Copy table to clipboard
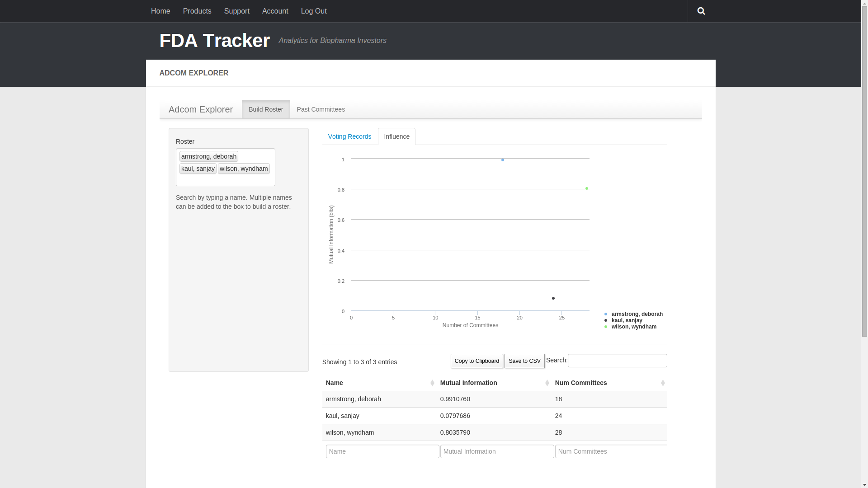The width and height of the screenshot is (868, 488). (x=477, y=361)
